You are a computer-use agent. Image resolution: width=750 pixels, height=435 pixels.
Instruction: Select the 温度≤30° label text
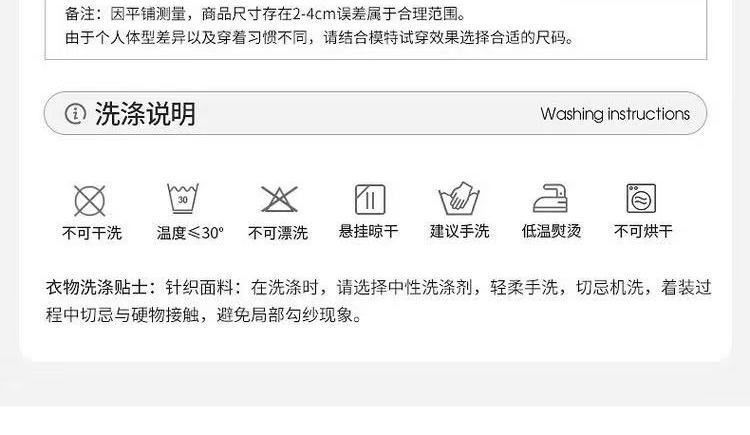(x=190, y=233)
